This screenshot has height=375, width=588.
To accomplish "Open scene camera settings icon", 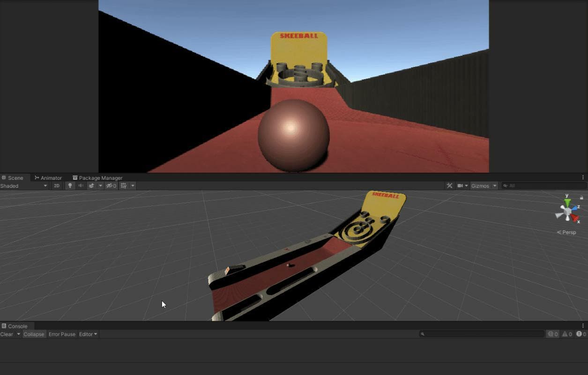I will (461, 186).
